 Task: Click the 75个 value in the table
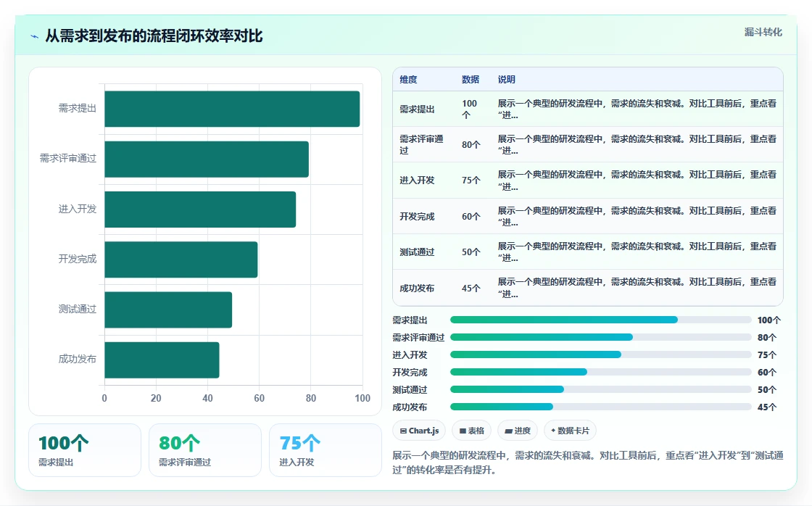[471, 181]
